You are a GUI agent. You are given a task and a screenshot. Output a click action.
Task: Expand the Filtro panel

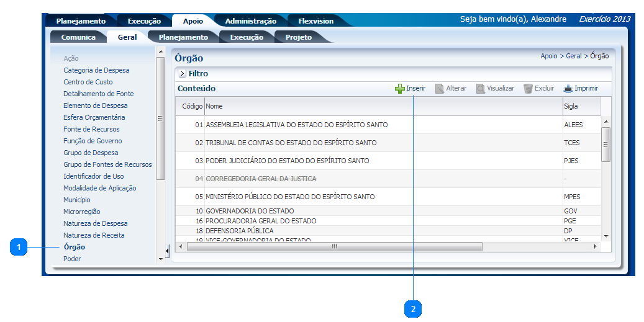pyautogui.click(x=183, y=74)
